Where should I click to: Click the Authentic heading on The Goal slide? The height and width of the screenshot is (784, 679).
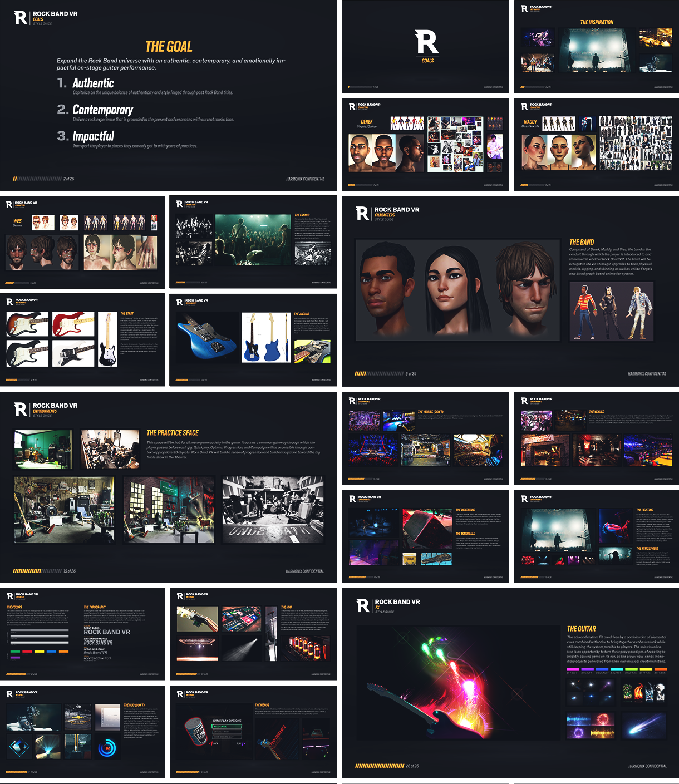(x=93, y=83)
